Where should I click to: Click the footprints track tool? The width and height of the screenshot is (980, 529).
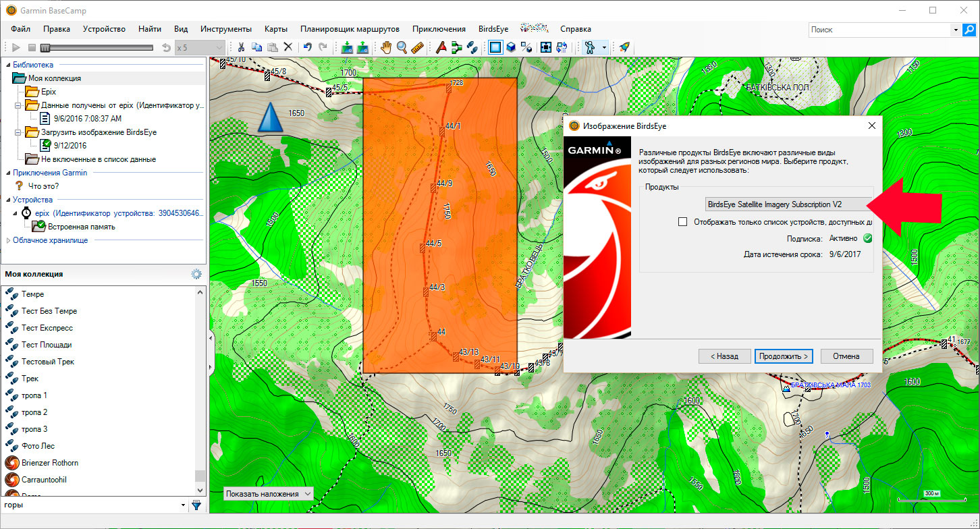coord(472,47)
